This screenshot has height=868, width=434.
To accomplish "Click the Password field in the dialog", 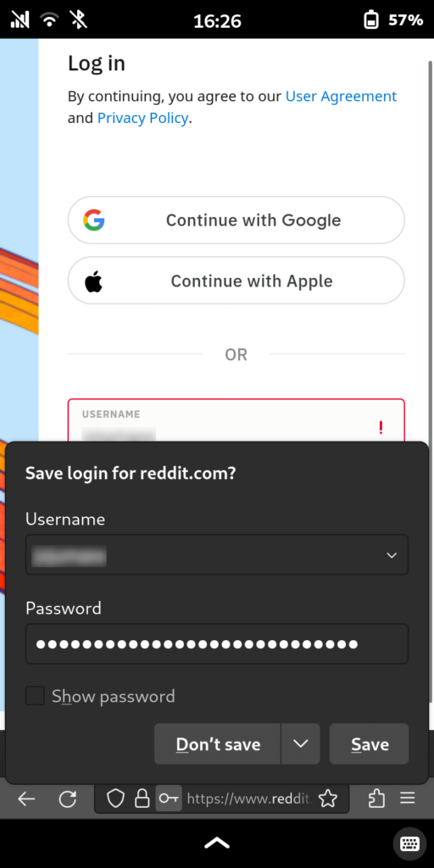I will click(217, 644).
